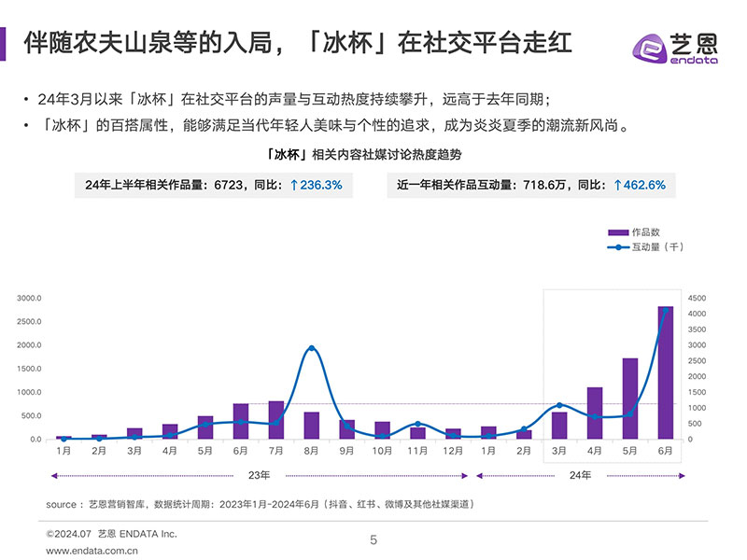Click the 互动量（千） legend label
This screenshot has width=747, height=560.
pyautogui.click(x=657, y=247)
